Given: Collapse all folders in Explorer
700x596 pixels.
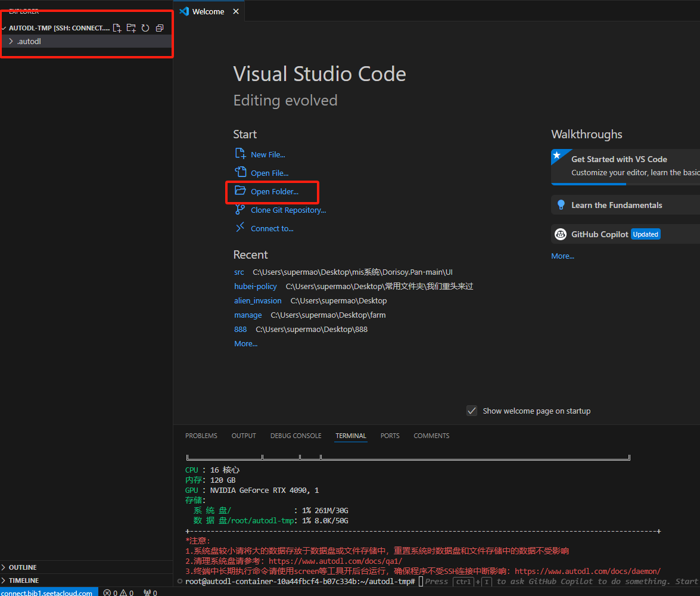Looking at the screenshot, I should [x=159, y=28].
